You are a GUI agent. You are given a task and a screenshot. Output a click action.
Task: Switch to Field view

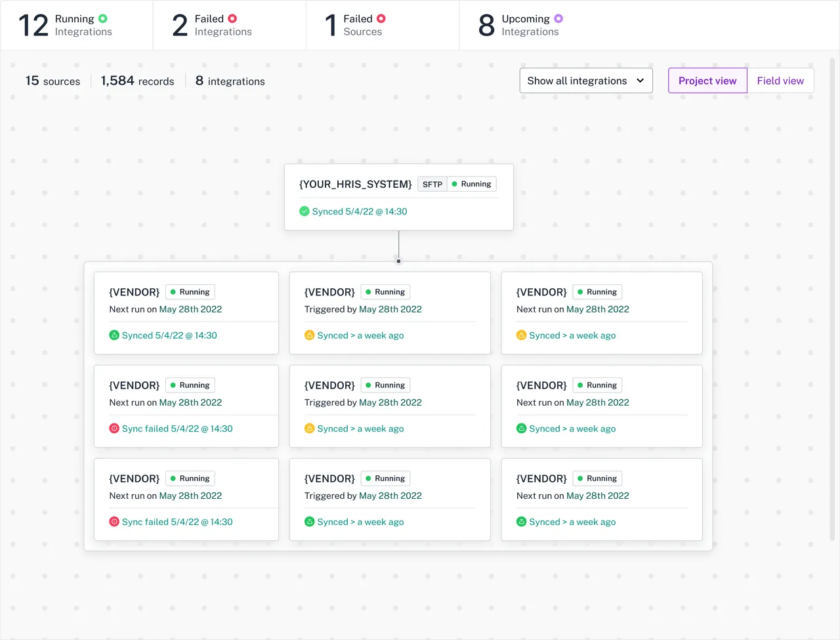click(780, 81)
